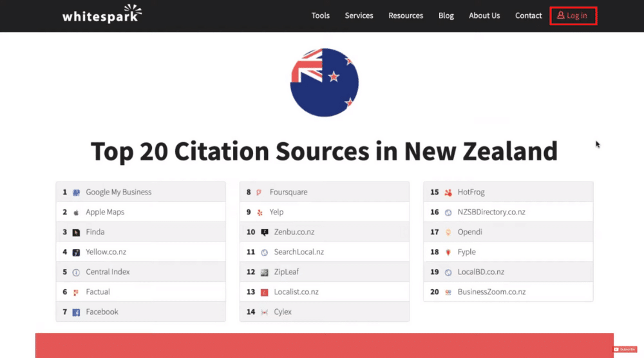The image size is (644, 358).
Task: Select the Localist.co.nz list entry
Action: click(x=325, y=292)
